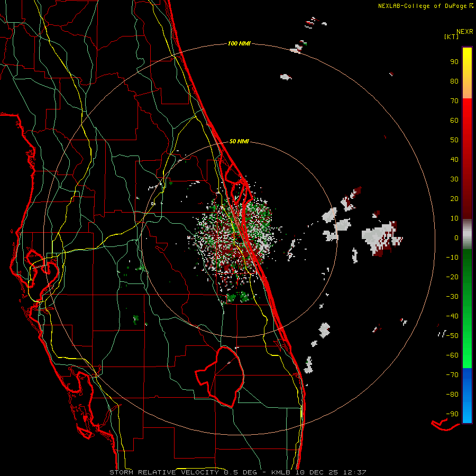476x476 pixels.
Task: Click the positive 70 value on velocity scale
Action: [x=454, y=101]
